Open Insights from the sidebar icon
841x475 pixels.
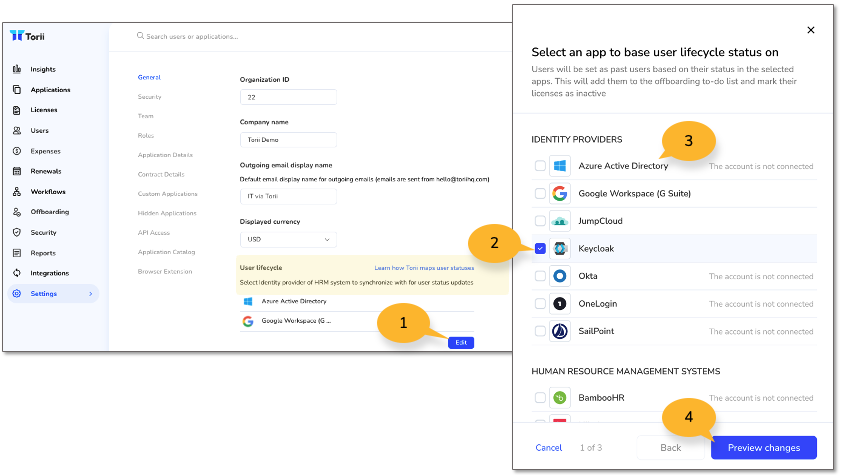click(17, 69)
